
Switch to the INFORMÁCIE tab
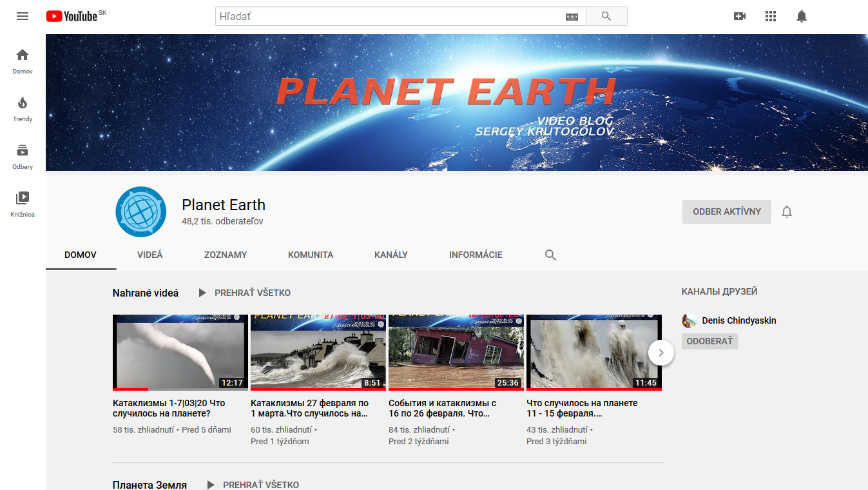pyautogui.click(x=476, y=255)
